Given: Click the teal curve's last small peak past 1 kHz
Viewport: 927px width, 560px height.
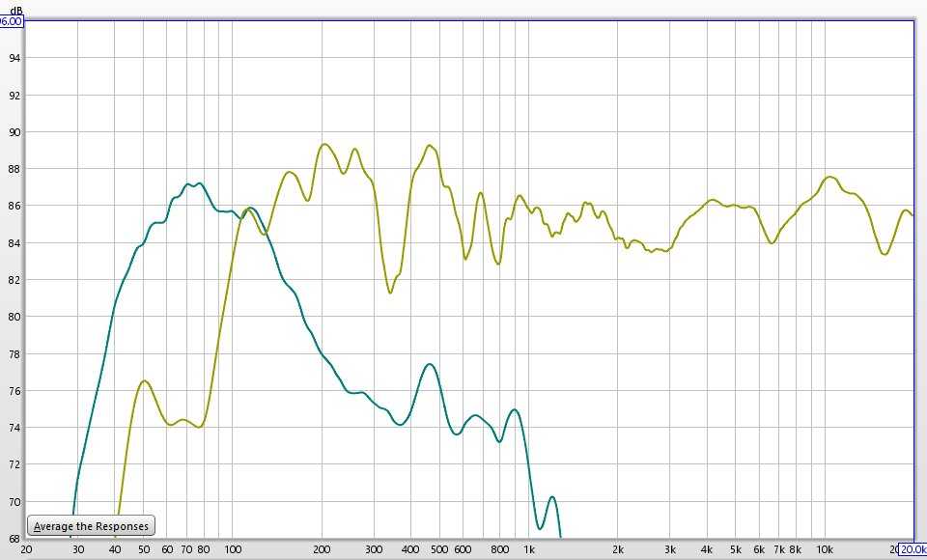Looking at the screenshot, I should 551,497.
